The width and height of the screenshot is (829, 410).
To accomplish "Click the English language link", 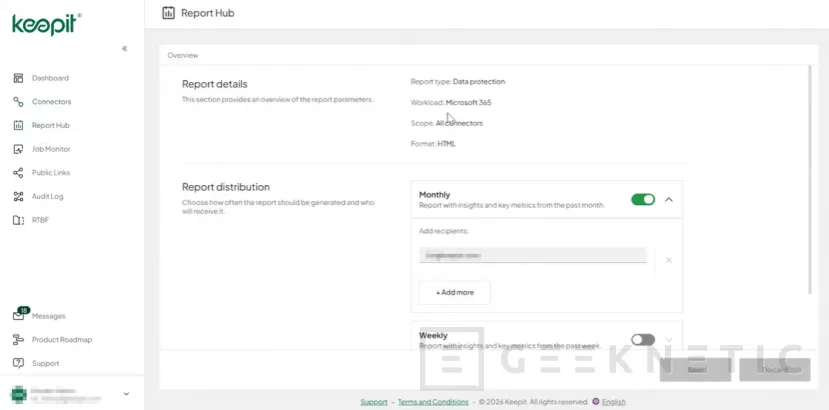I will click(x=613, y=402).
